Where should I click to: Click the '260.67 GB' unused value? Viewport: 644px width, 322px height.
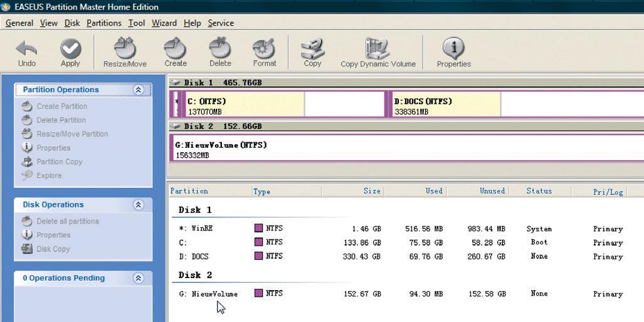(x=486, y=256)
